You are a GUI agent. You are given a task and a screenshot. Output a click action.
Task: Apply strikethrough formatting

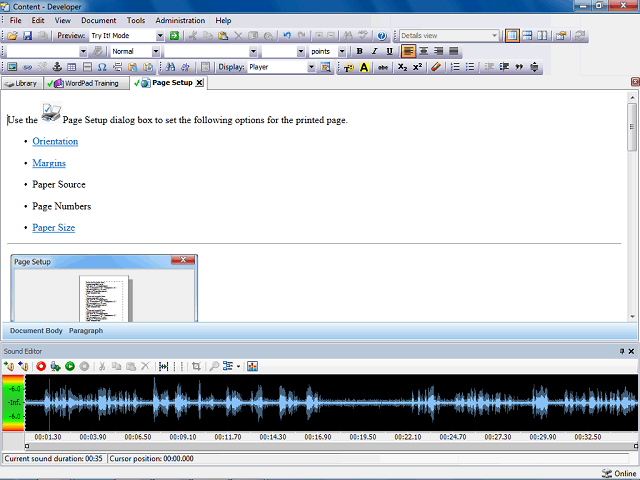[383, 67]
